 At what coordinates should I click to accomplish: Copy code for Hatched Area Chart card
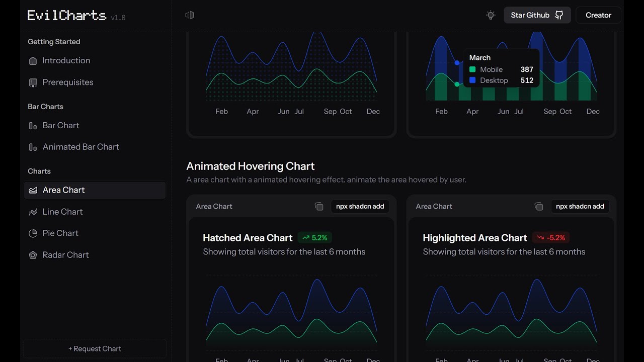(x=319, y=206)
